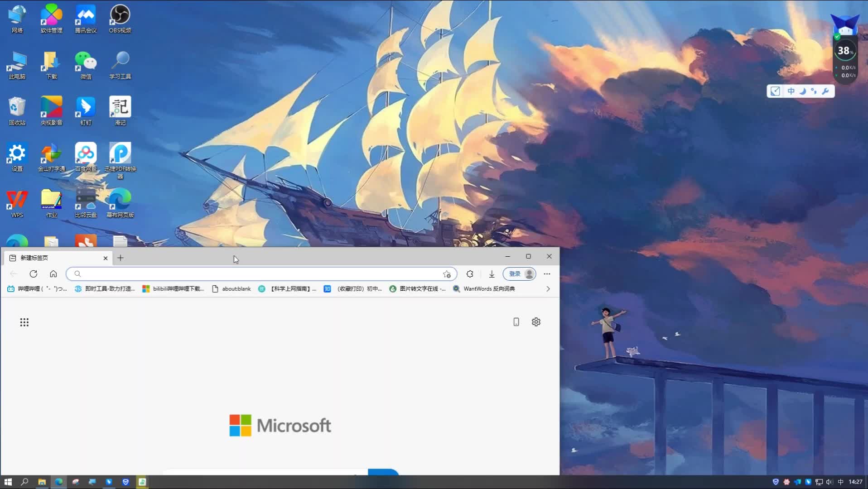The image size is (868, 489).
Task: Open the Windows Start menu
Action: tap(8, 482)
